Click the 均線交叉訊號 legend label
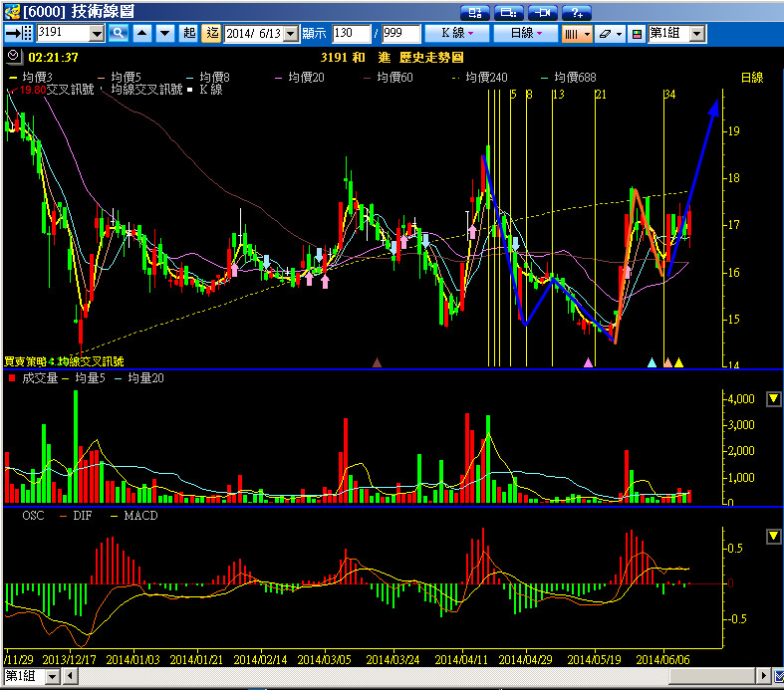The width and height of the screenshot is (784, 690). [146, 90]
